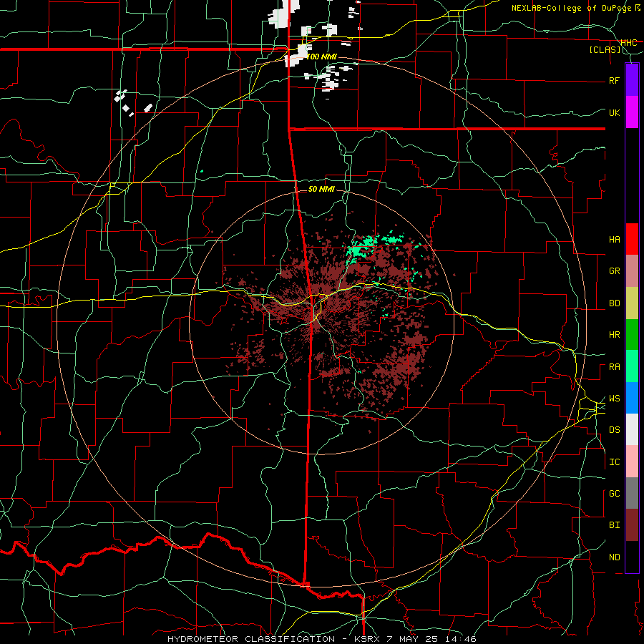Click the large white dry snow echo near the 100 NMI label
This screenshot has width=644, height=644.
(298, 57)
